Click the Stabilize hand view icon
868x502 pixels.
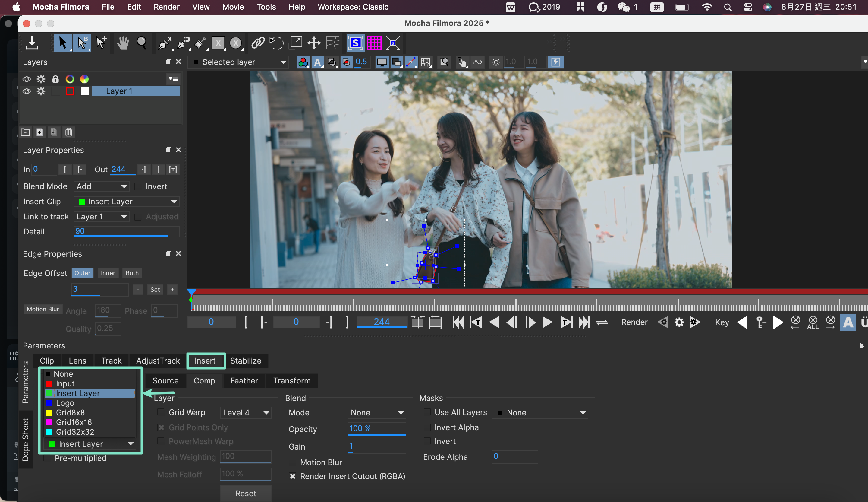462,62
